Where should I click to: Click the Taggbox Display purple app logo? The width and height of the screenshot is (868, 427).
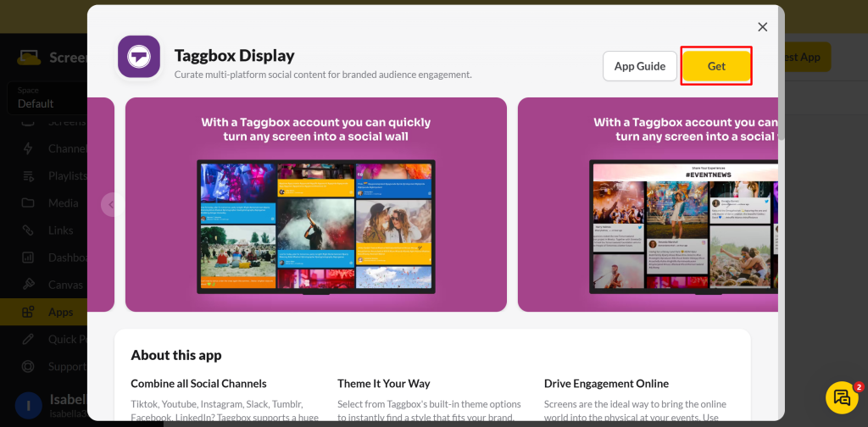[x=139, y=57]
